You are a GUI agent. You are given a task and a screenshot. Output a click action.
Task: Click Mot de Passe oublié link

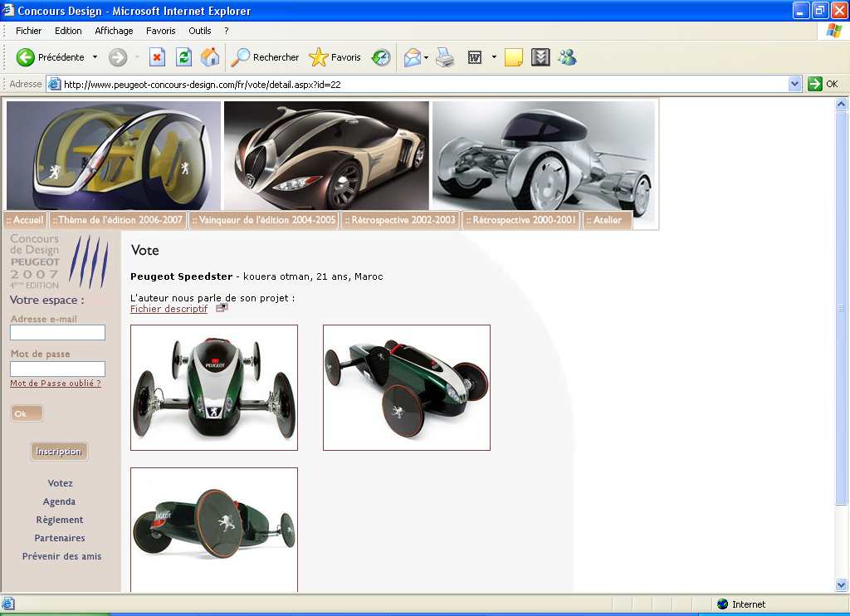pos(56,384)
